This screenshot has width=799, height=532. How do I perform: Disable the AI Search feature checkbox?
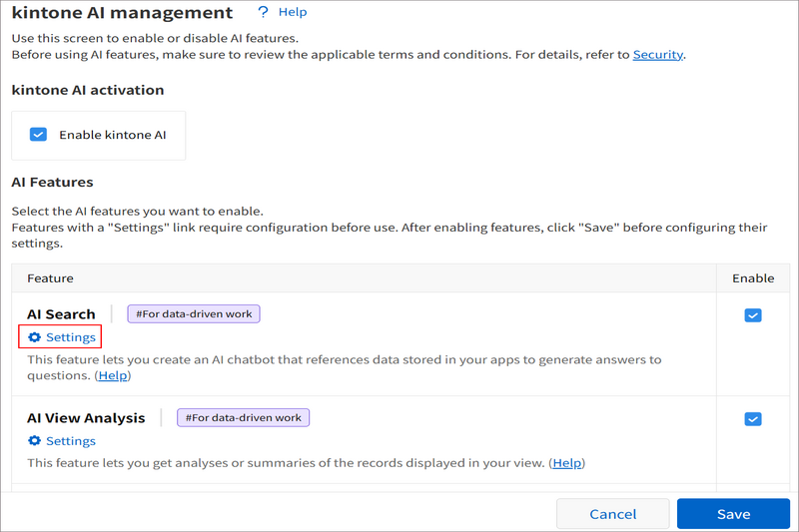[753, 315]
